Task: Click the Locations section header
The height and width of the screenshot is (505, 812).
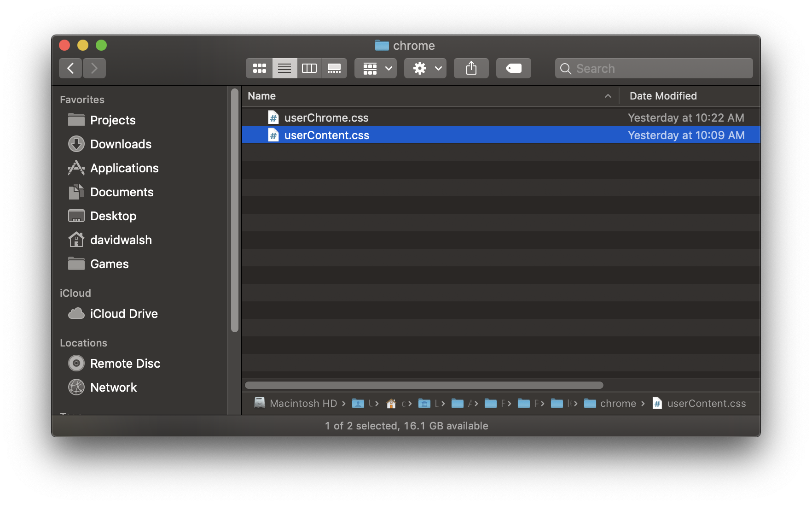Action: pos(83,343)
